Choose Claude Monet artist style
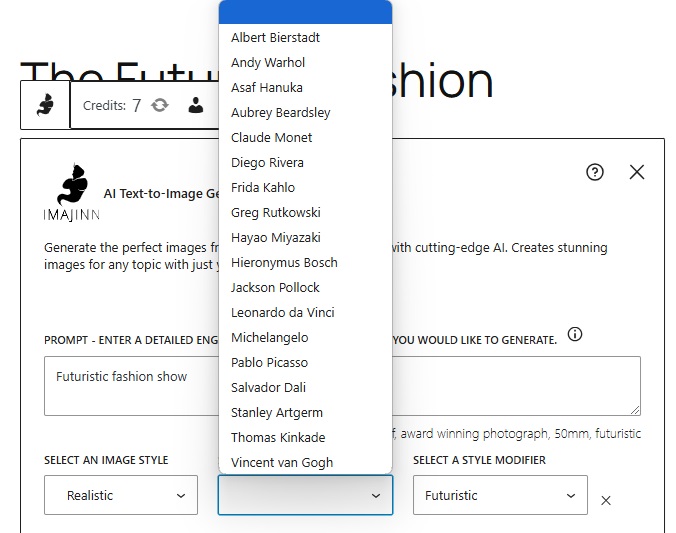 [x=271, y=137]
